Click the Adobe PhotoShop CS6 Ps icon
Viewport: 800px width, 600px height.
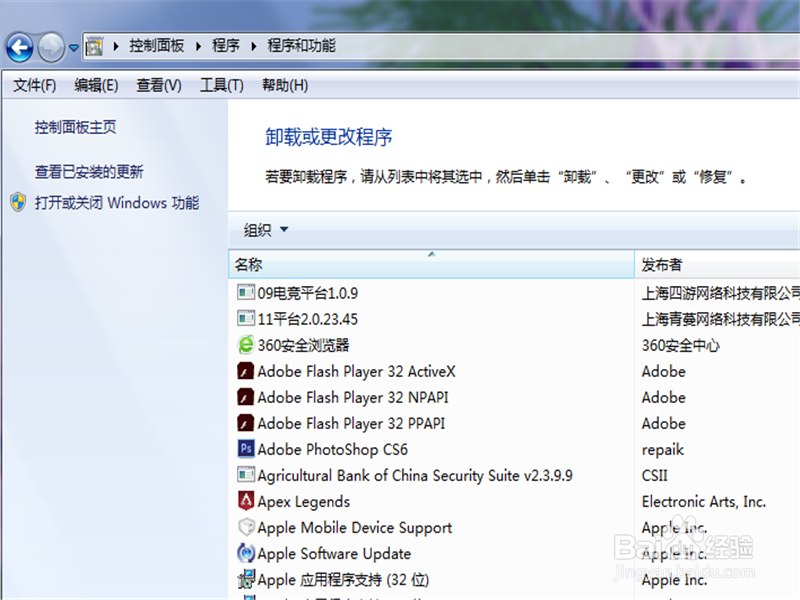pyautogui.click(x=246, y=448)
